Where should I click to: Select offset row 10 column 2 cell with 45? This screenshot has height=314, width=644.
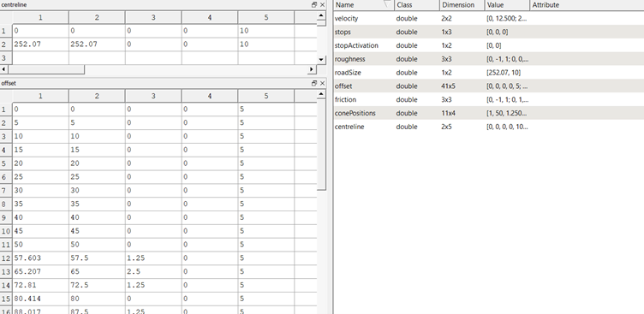coord(97,231)
